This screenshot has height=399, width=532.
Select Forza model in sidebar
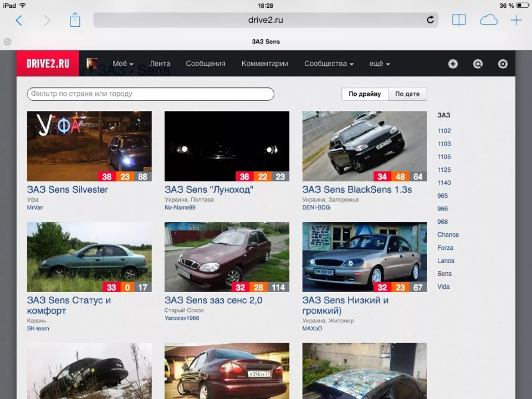[445, 247]
